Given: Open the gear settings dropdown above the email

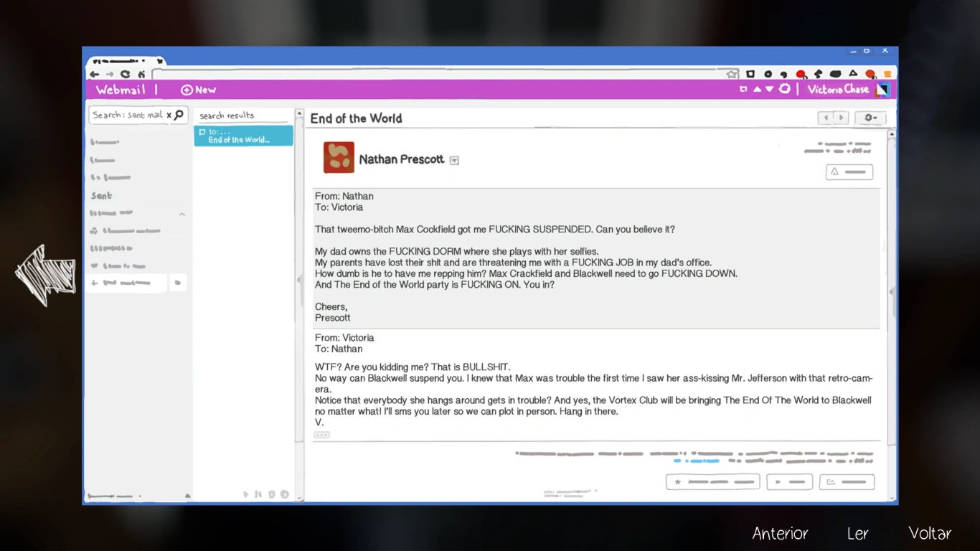Looking at the screenshot, I should click(x=870, y=118).
